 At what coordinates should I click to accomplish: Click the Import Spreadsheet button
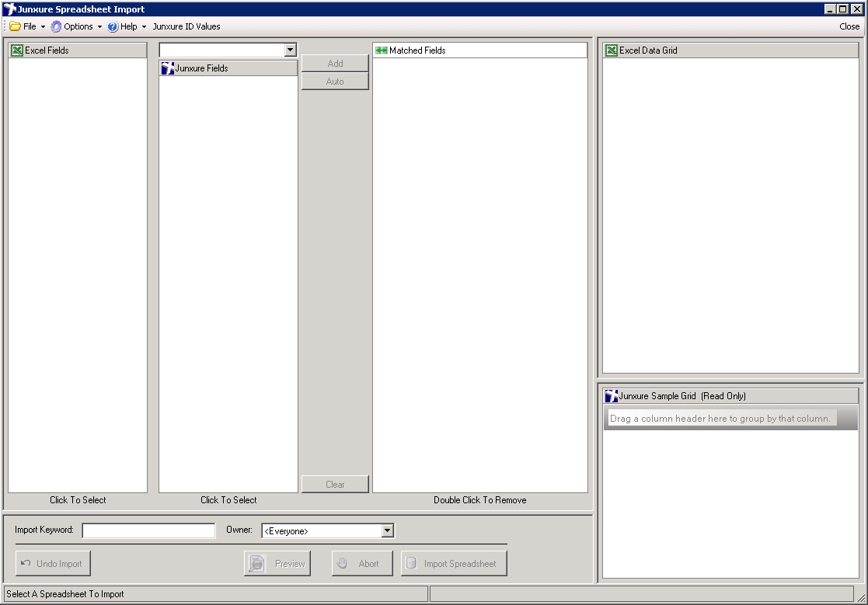coord(454,563)
